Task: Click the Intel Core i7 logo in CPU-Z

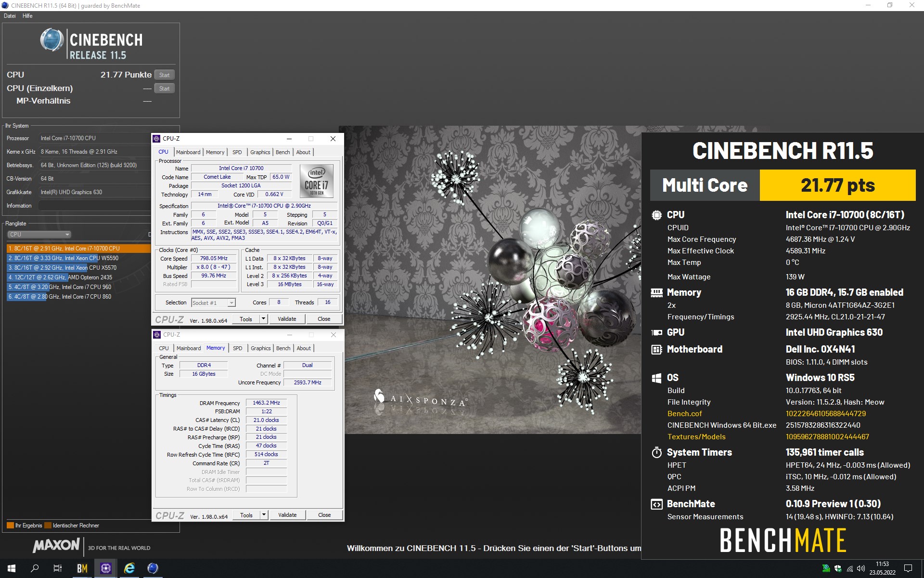Action: 317,181
